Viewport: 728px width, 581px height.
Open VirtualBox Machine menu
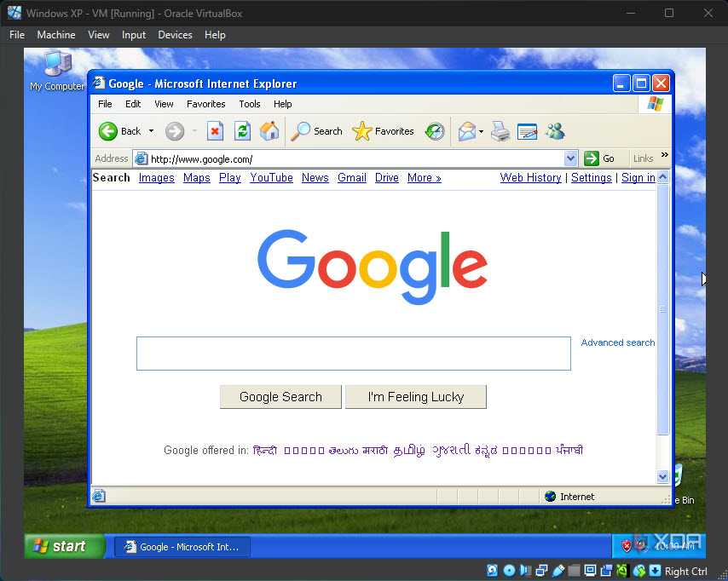point(56,35)
